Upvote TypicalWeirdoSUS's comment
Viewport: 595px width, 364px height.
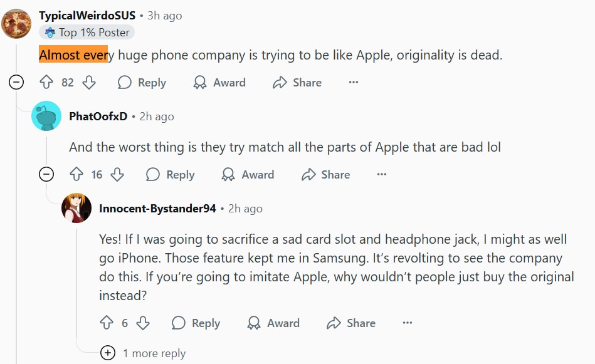click(46, 82)
